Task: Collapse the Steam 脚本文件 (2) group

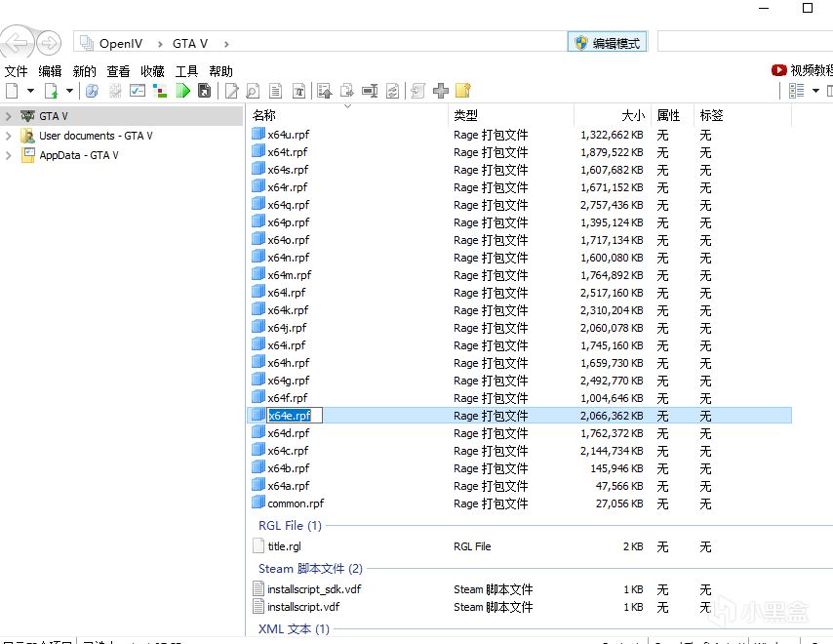Action: click(x=310, y=569)
